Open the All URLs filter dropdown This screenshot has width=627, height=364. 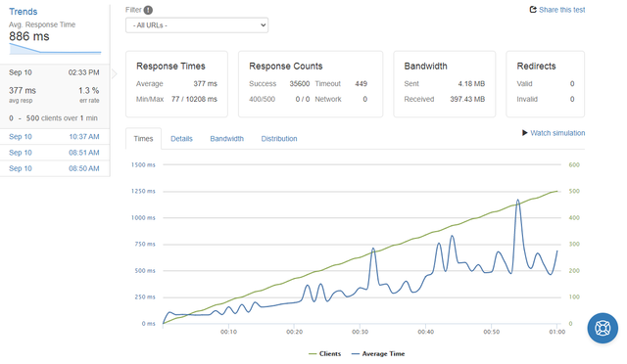point(197,25)
